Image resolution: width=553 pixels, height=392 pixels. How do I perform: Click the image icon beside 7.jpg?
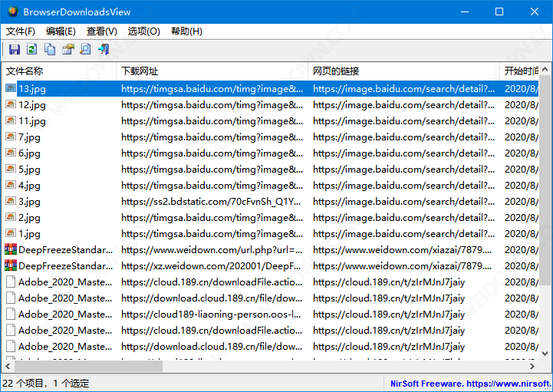pyautogui.click(x=11, y=137)
